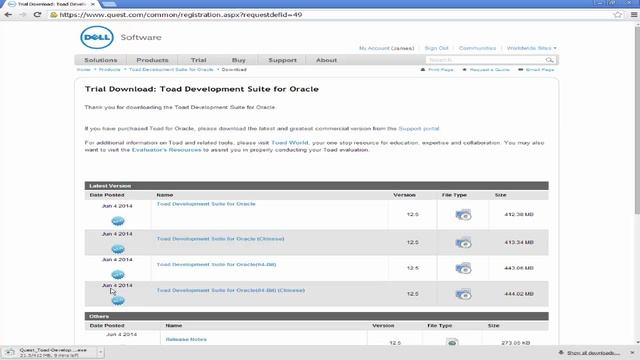The height and width of the screenshot is (360, 640).
Task: Click Show all downloads link
Action: click(593, 353)
